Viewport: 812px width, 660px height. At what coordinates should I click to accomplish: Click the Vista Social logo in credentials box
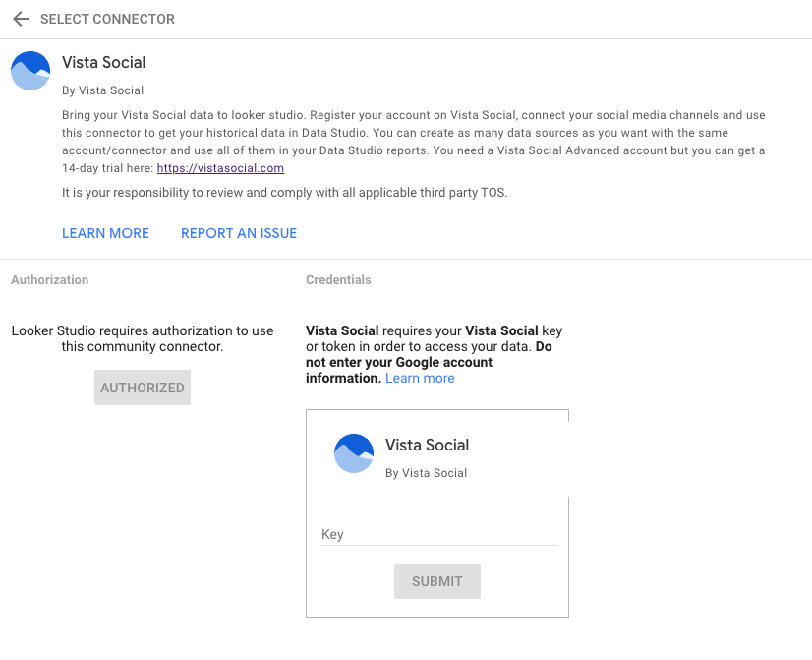[354, 453]
